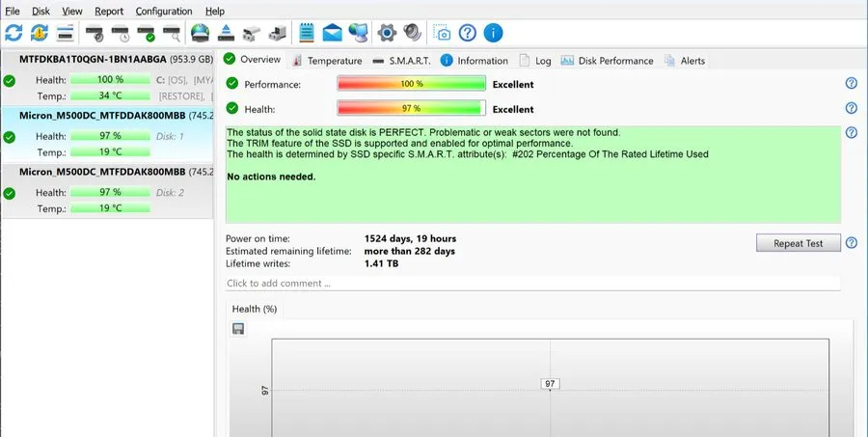Open the Disk menu

41,11
